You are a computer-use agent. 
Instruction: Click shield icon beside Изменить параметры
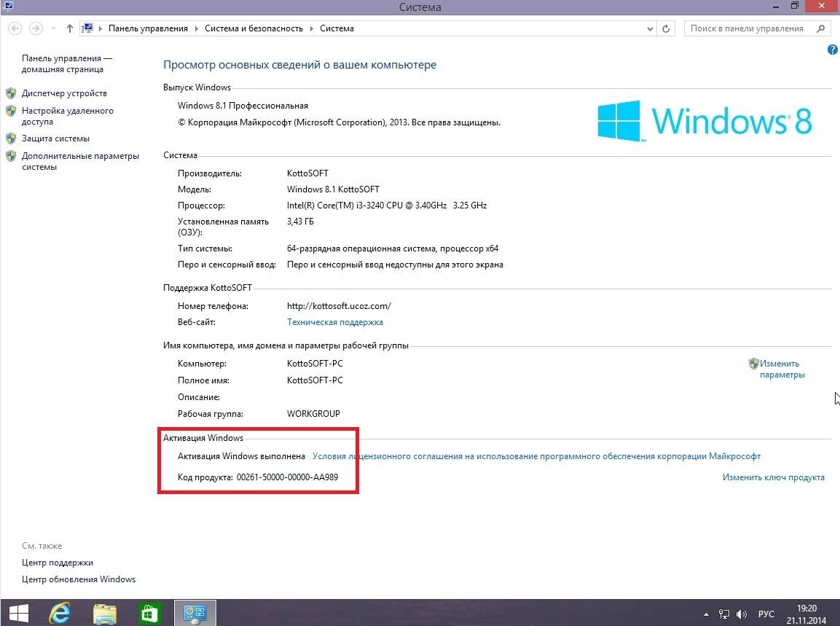(754, 364)
